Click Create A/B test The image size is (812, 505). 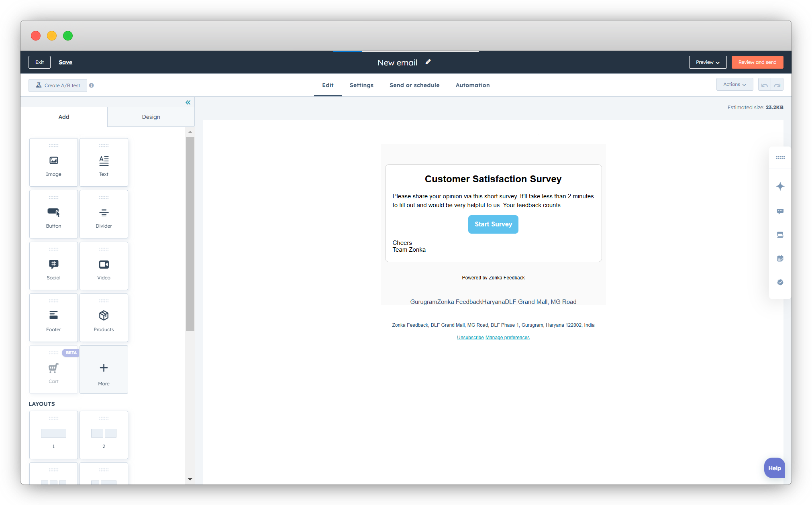[57, 85]
